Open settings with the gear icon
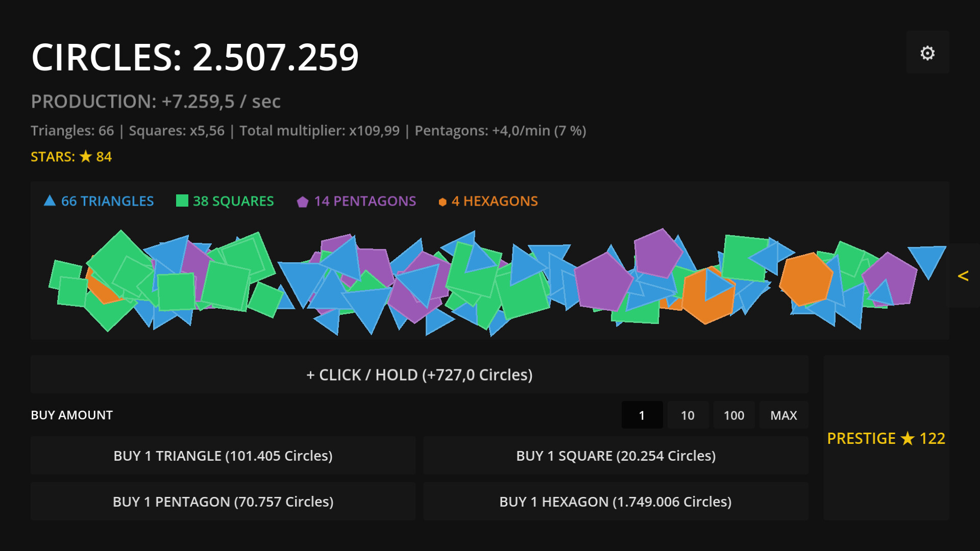This screenshot has height=551, width=980. coord(927,53)
